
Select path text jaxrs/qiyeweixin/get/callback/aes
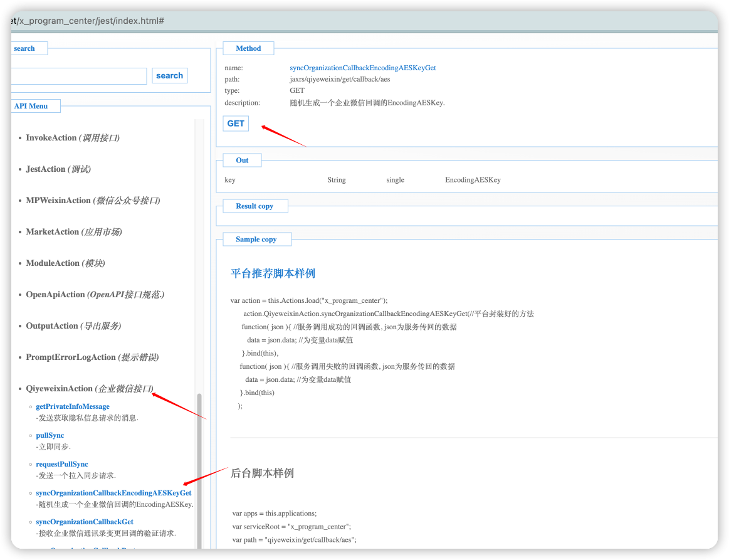pos(340,79)
